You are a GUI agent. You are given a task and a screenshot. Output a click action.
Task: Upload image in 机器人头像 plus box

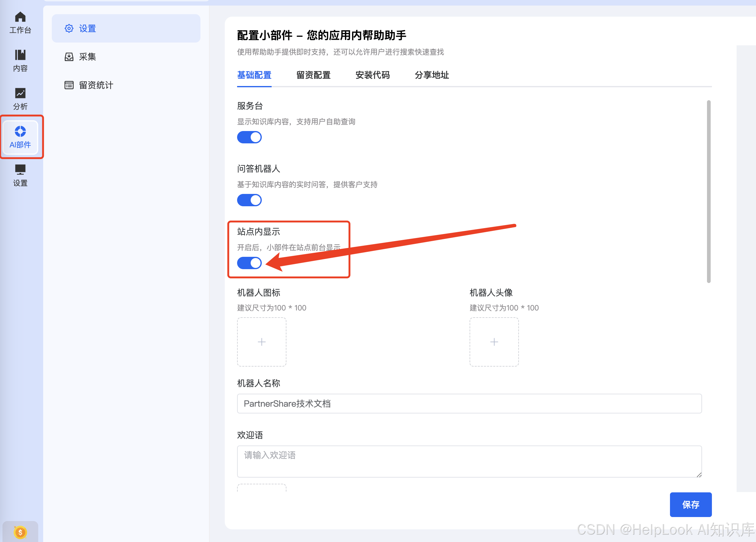click(494, 342)
